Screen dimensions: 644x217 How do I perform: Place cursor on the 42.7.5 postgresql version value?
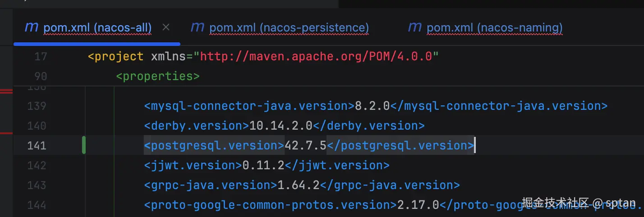[x=305, y=145]
